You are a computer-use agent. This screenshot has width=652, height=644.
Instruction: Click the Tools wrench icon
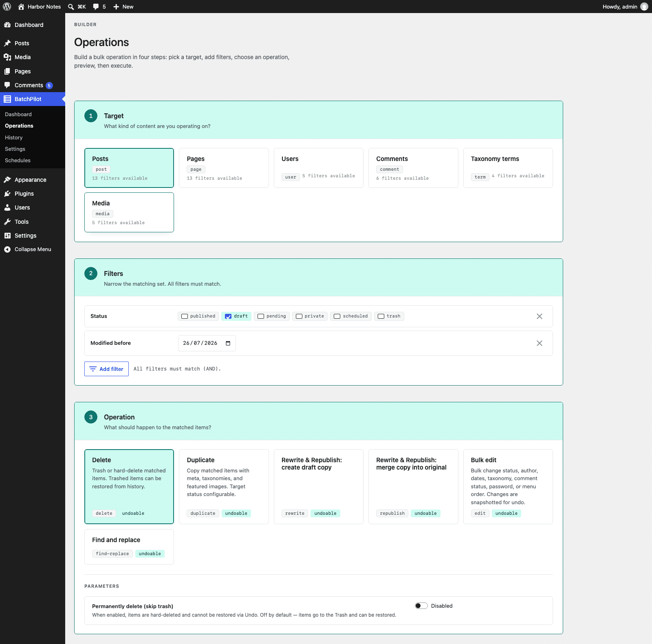(x=7, y=222)
